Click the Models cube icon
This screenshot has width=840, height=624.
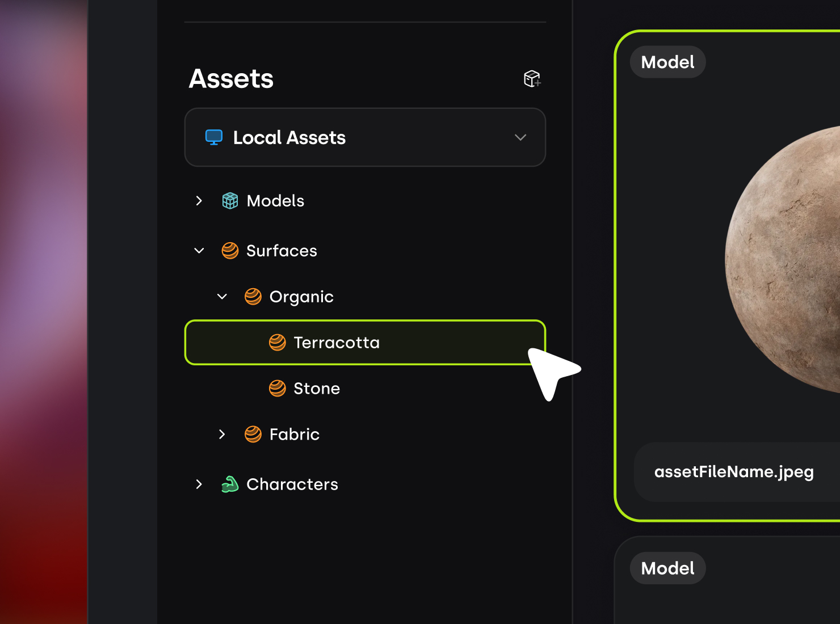click(230, 201)
